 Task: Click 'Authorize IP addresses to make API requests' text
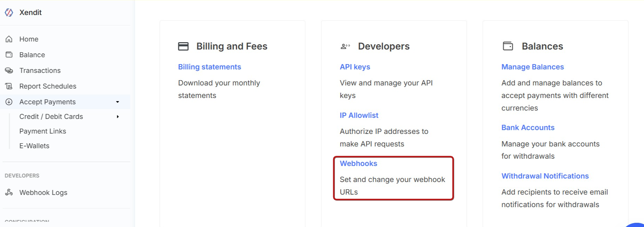[384, 138]
